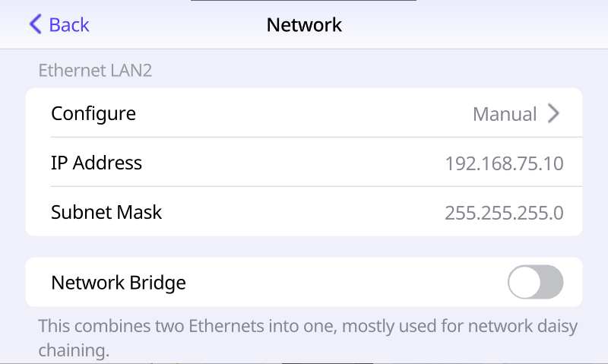Click the network daisy chaining description text
This screenshot has width=608, height=364.
coord(308,337)
